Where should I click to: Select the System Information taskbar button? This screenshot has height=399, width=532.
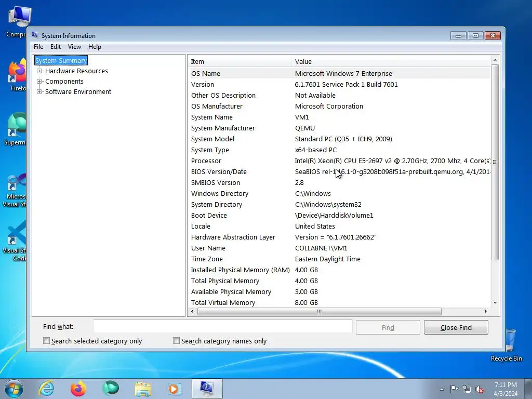207,389
